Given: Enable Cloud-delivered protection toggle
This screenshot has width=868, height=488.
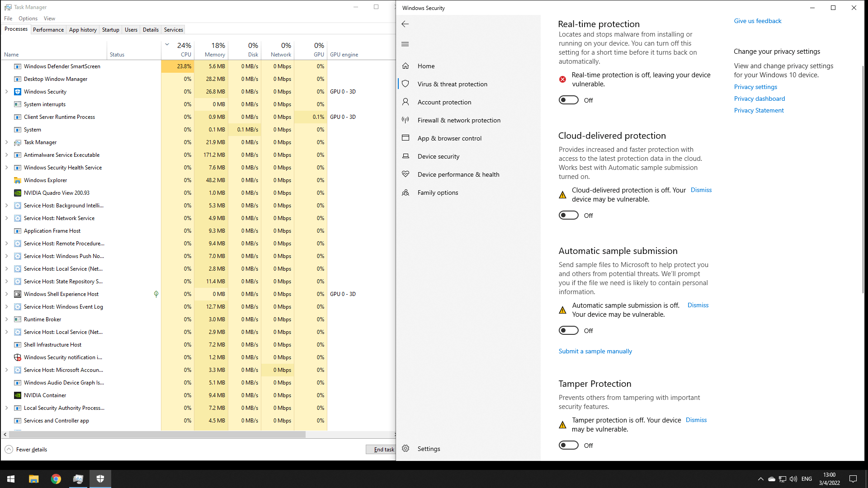Looking at the screenshot, I should pyautogui.click(x=568, y=215).
